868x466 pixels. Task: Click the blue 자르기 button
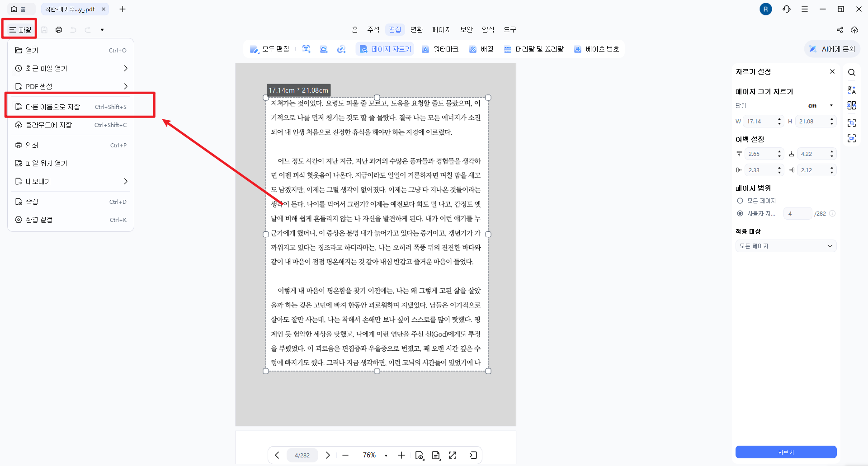pos(786,452)
